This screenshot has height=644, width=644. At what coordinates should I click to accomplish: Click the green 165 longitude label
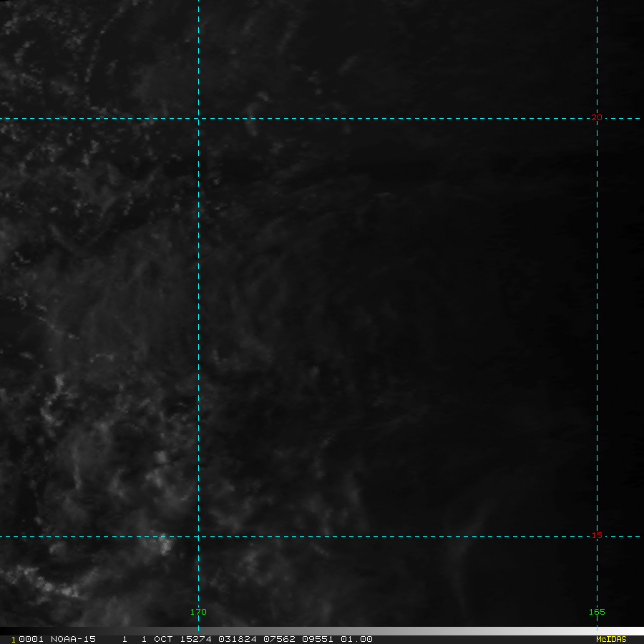click(597, 612)
